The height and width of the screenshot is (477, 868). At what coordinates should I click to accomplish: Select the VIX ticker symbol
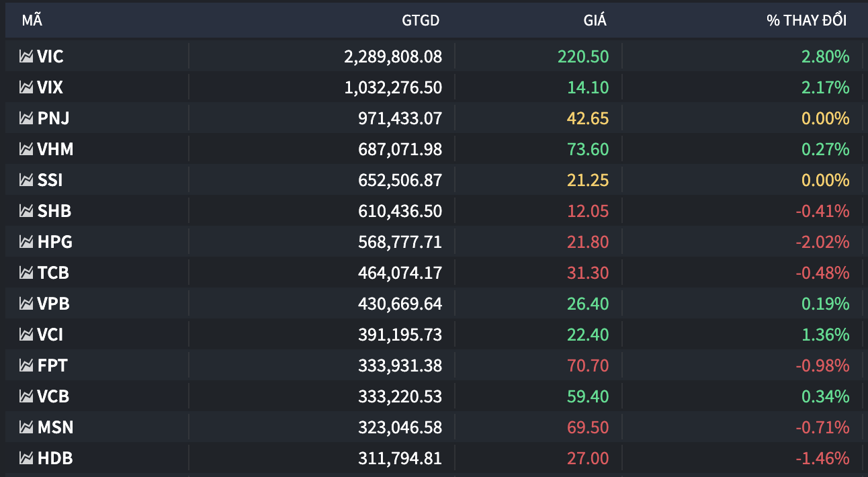pos(50,87)
